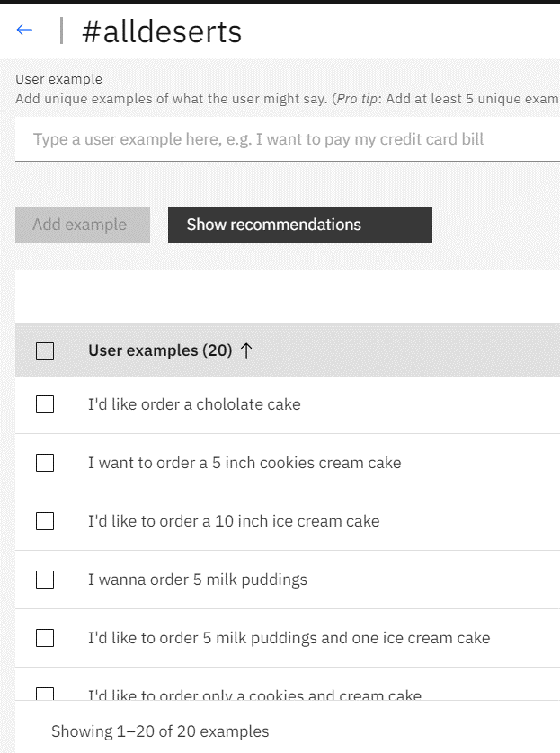Click the back arrow icon
The width and height of the screenshot is (560, 753).
coord(24,31)
